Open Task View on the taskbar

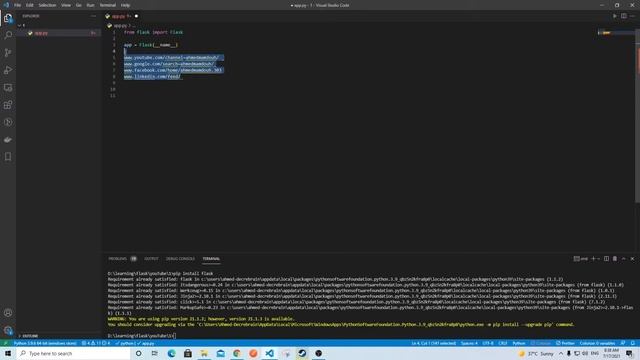(x=155, y=353)
